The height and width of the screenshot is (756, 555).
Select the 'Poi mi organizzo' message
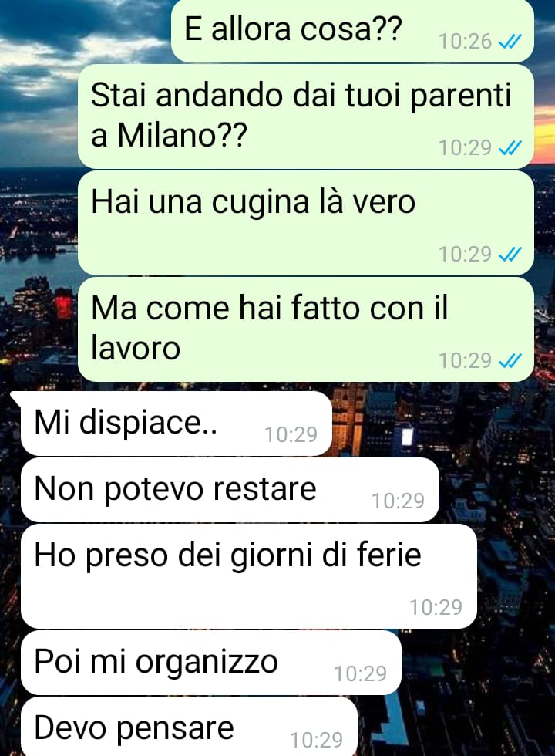tap(211, 663)
